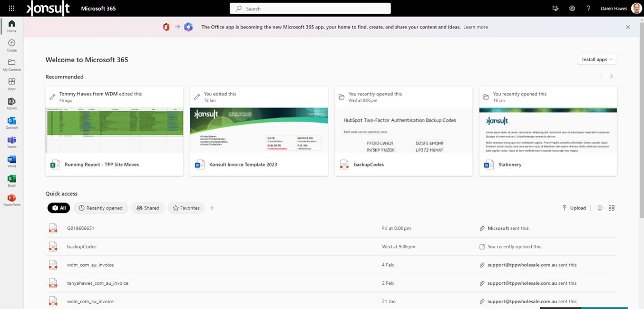The image size is (644, 309).
Task: Open Konsult Invoice Template 2023 thumbnail
Action: click(259, 130)
